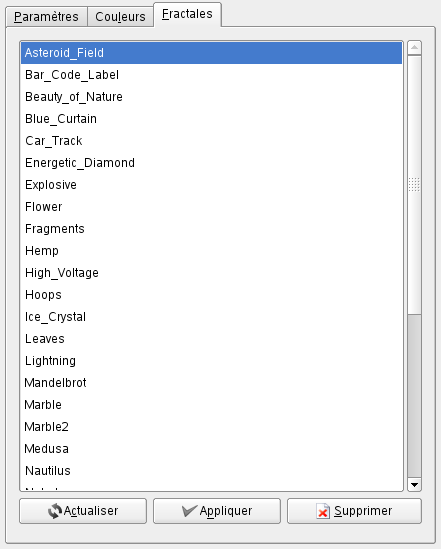Apply the selected fractal with Appliquer
The image size is (441, 549).
tap(217, 511)
